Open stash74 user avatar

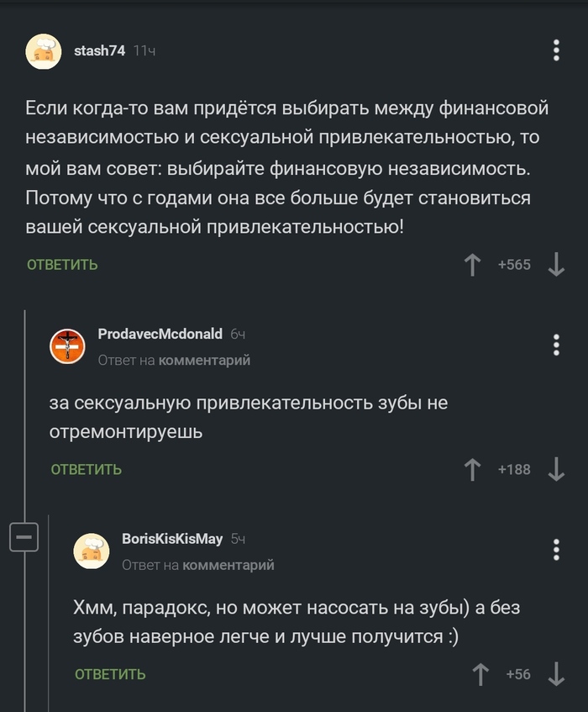click(x=43, y=52)
